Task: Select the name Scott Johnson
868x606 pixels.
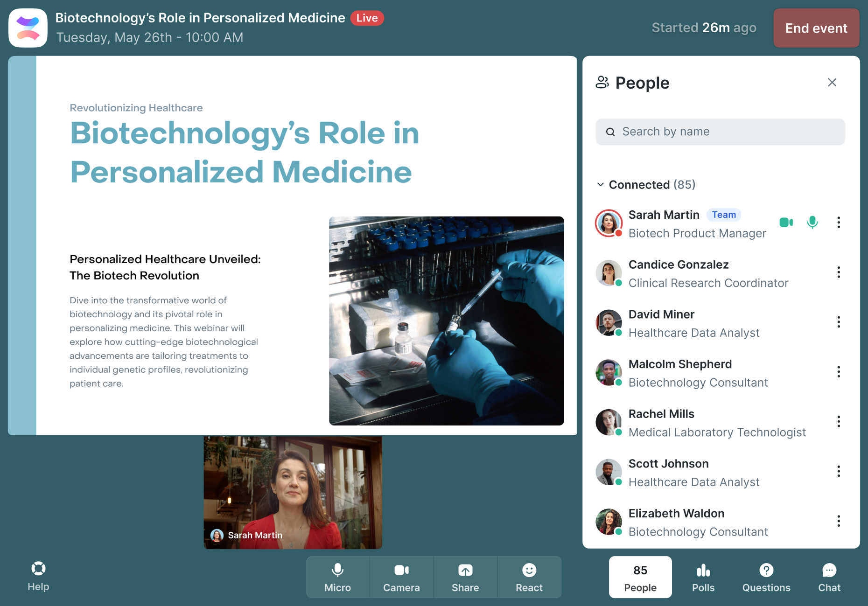Action: coord(668,464)
